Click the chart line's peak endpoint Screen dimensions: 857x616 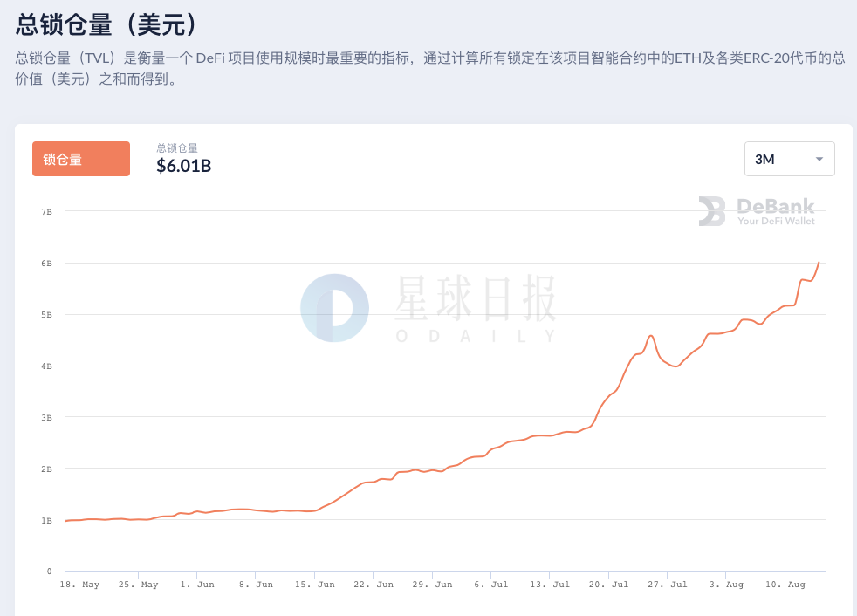819,263
